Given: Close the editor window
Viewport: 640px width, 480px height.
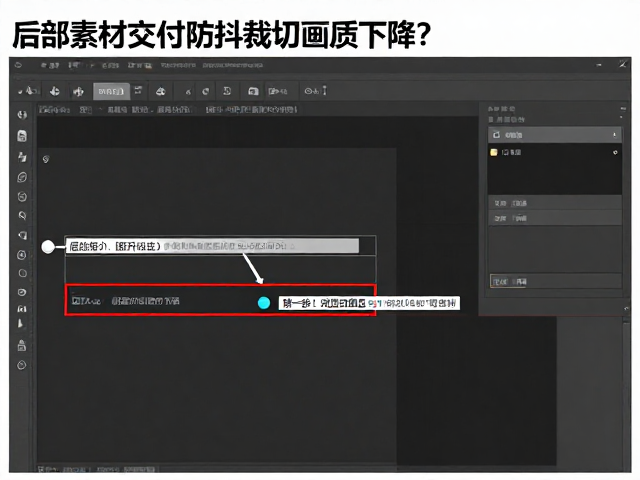Looking at the screenshot, I should point(622,64).
